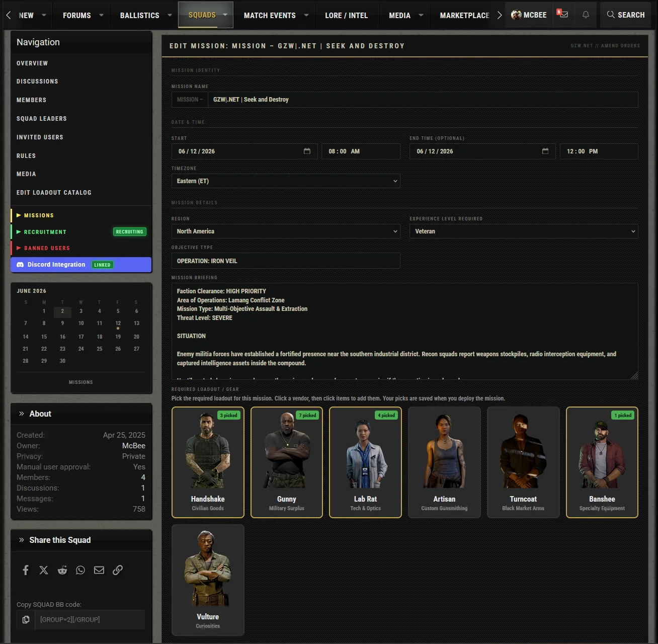The image size is (658, 644).
Task: Click into the Mission Briefing textarea
Action: tap(405, 331)
